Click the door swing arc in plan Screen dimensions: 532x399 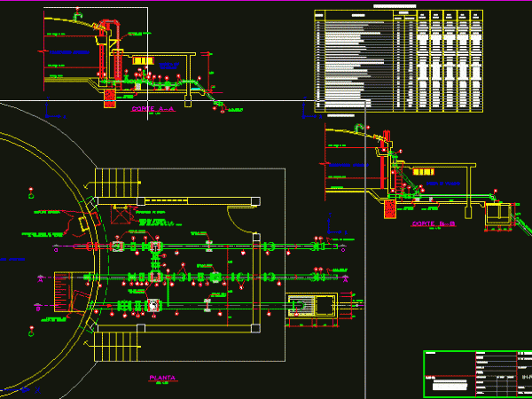239,217
